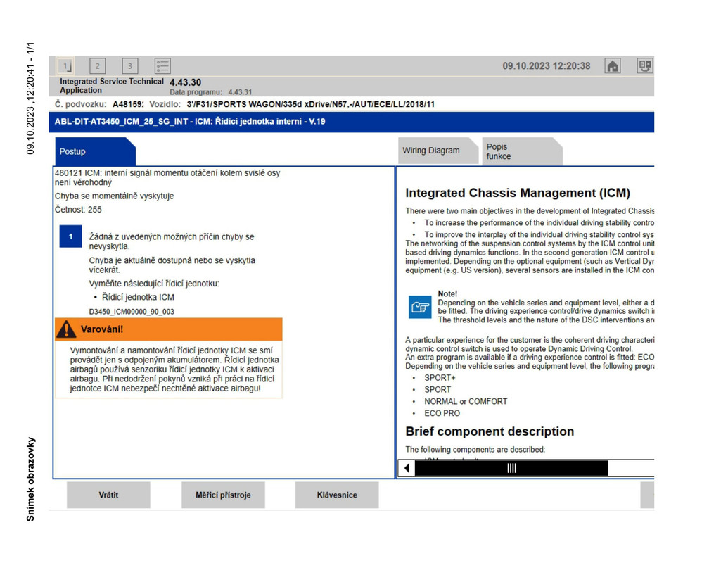Click vehicle description '3'/F31/SPORTS WAGON/335d'
This screenshot has height=563, width=728.
[310, 104]
